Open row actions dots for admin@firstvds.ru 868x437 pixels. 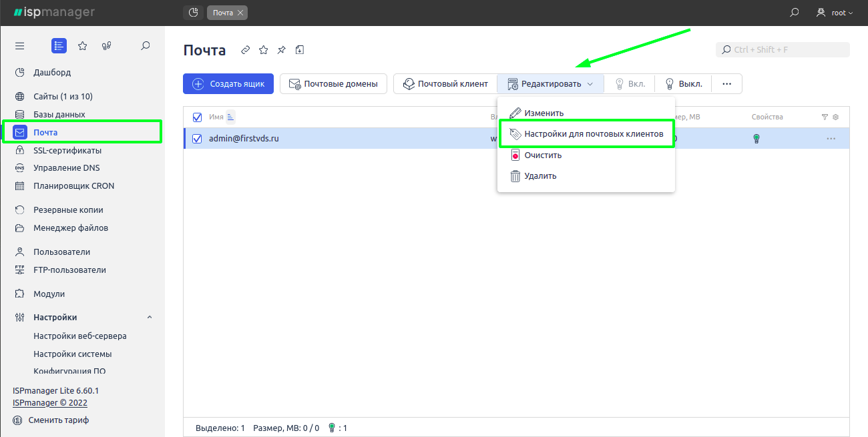(x=831, y=139)
